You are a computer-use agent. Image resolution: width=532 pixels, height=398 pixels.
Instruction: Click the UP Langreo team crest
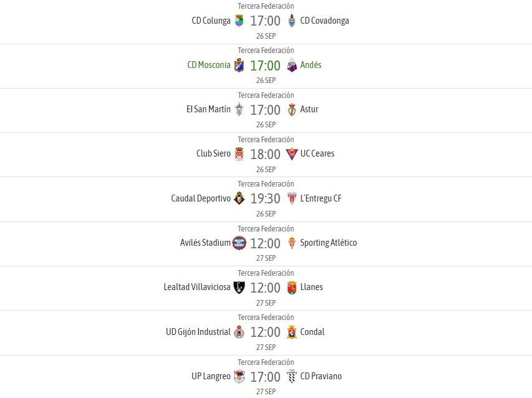[x=239, y=377]
